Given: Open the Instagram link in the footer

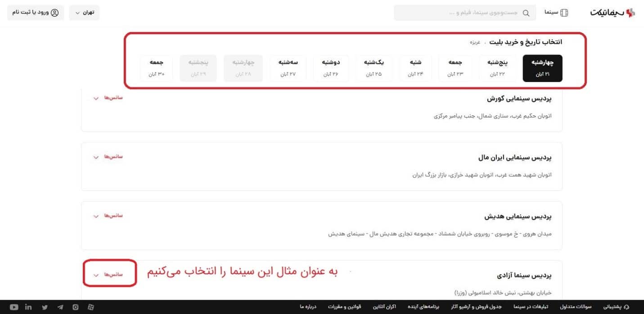Looking at the screenshot, I should pyautogui.click(x=76, y=307).
